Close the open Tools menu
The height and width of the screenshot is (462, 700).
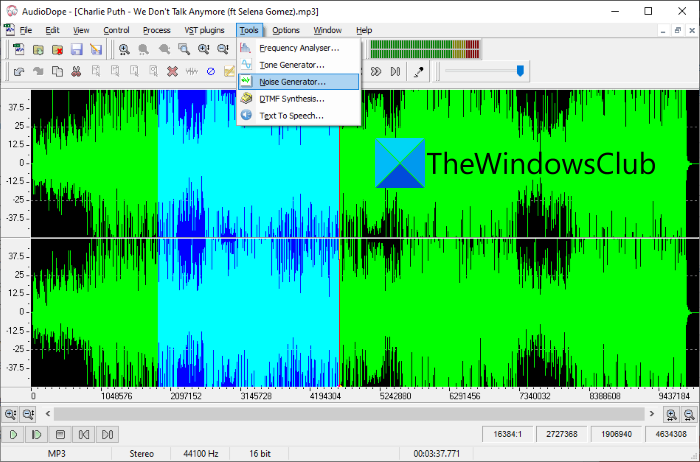coord(249,30)
